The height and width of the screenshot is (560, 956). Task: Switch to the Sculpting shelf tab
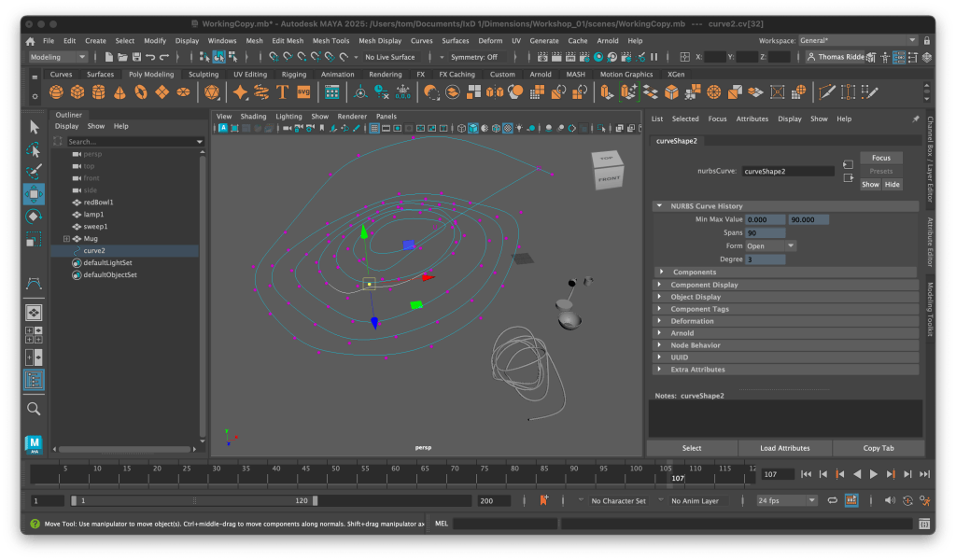204,75
